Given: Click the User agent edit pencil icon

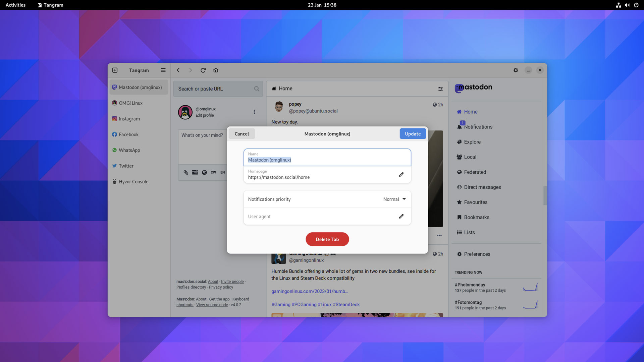Looking at the screenshot, I should pos(401,216).
